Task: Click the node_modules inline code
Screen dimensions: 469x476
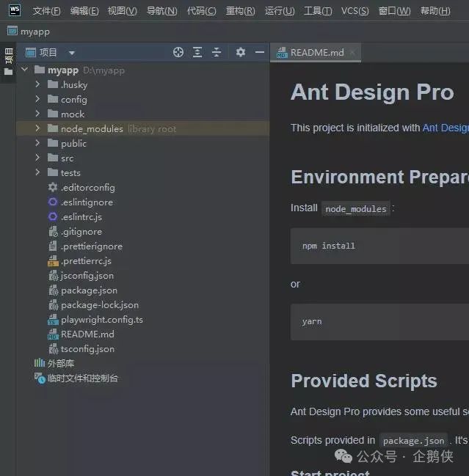Action: [x=356, y=209]
